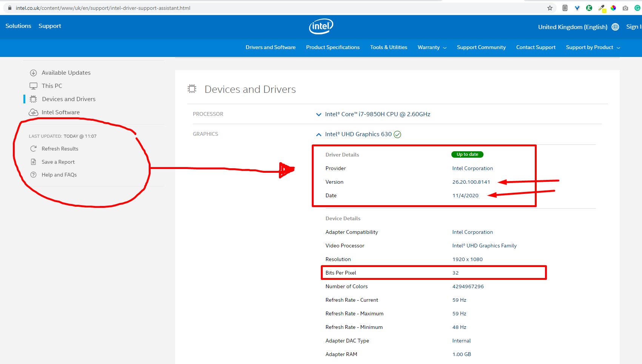Click the Save a Report document icon
This screenshot has height=364, width=642.
pos(34,162)
